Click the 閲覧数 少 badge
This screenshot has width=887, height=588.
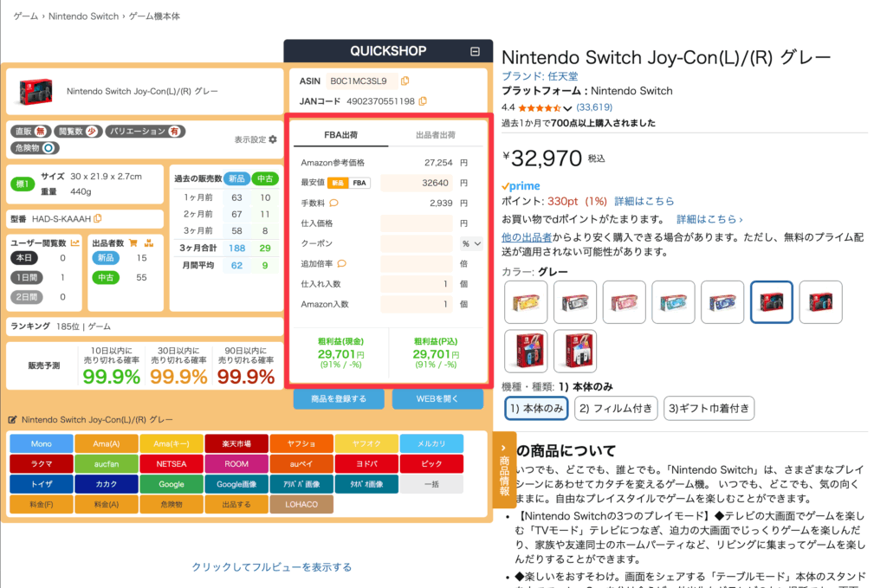[x=77, y=131]
